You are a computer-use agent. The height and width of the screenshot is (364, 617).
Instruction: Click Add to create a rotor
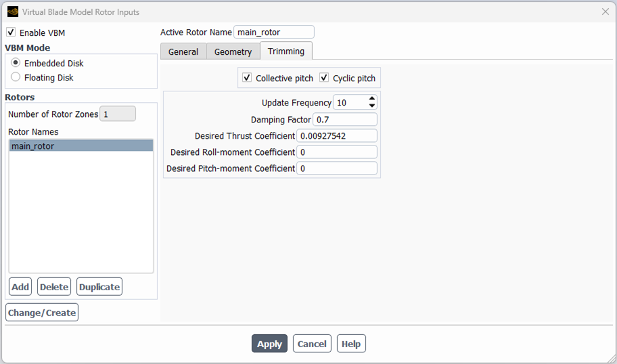coord(20,287)
